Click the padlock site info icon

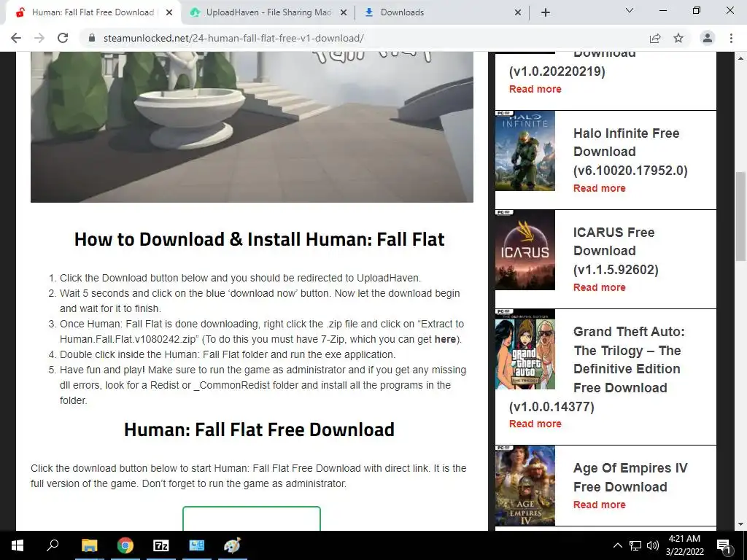point(92,38)
